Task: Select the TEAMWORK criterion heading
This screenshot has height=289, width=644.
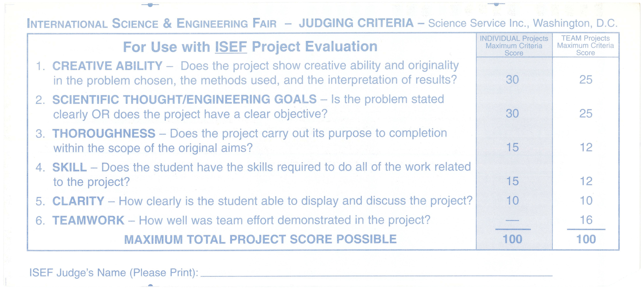Action: [88, 221]
